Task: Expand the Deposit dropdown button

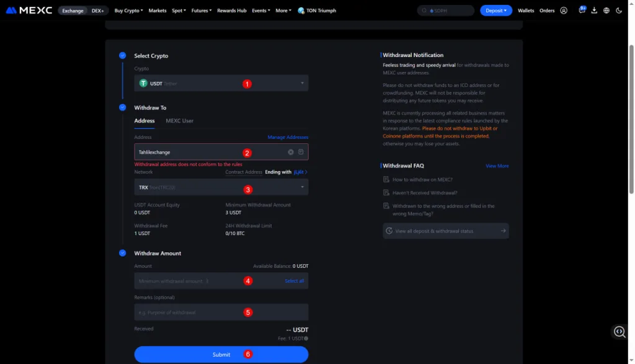Action: click(x=495, y=11)
